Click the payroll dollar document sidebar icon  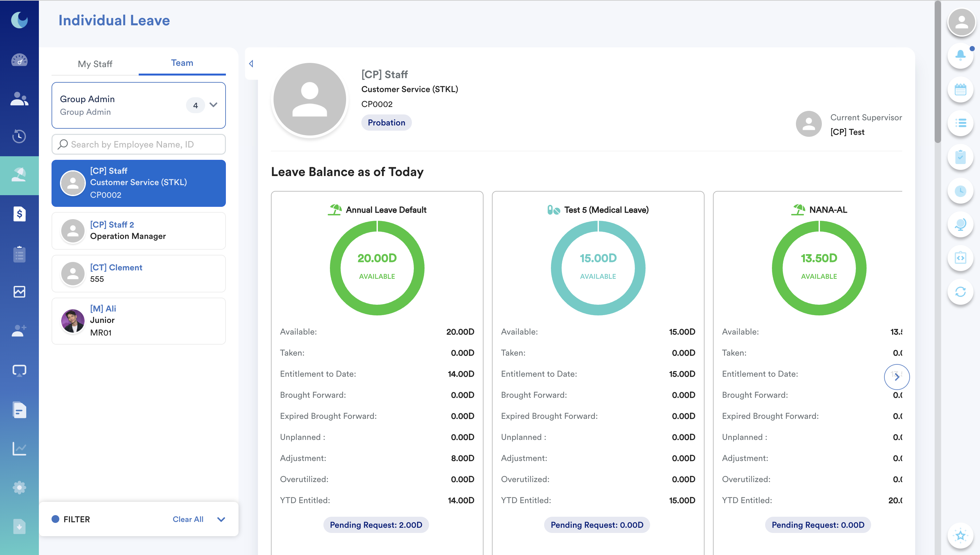click(x=19, y=214)
